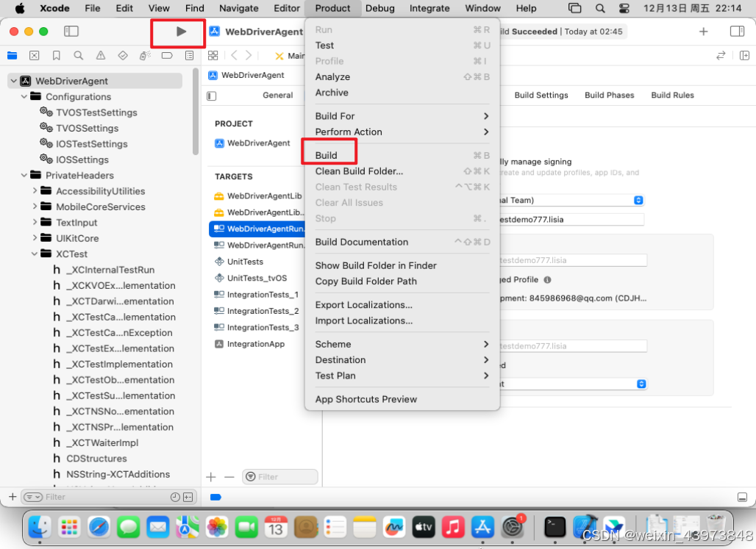Click the Run play button in toolbar
The width and height of the screenshot is (756, 549).
pyautogui.click(x=181, y=32)
